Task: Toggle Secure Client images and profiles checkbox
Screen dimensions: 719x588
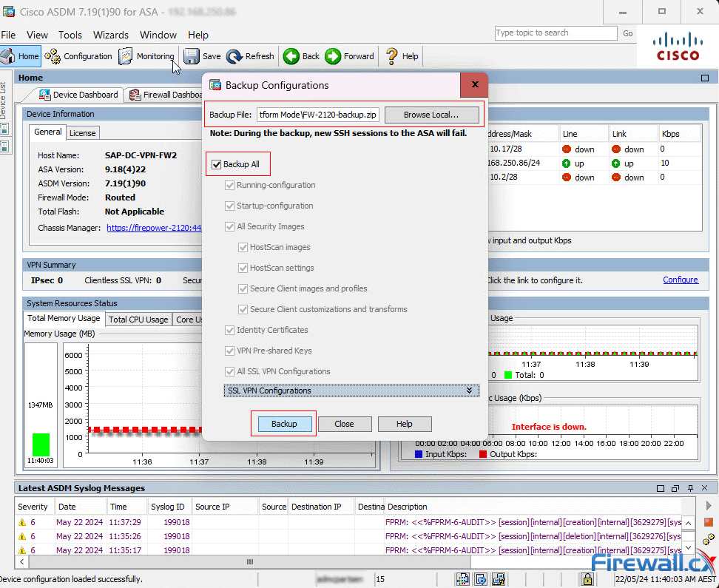Action: tap(243, 288)
